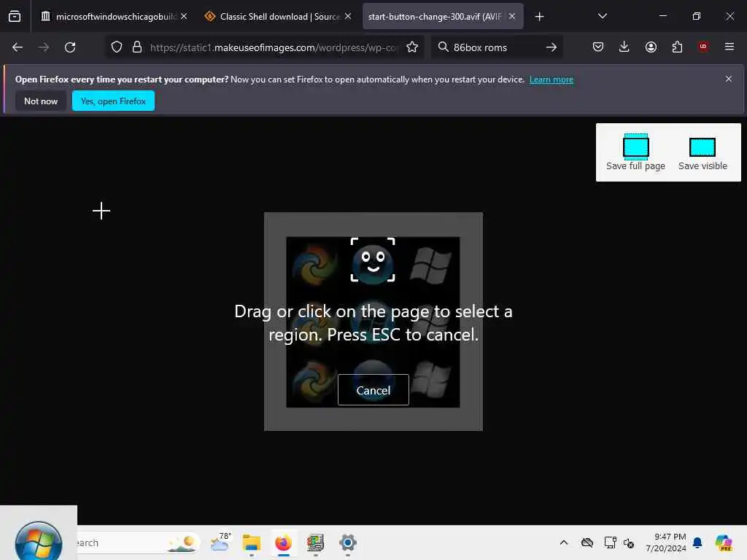Viewport: 747px width, 560px height.
Task: Close the microsoftwindowschicagobuild tab
Action: (x=184, y=17)
